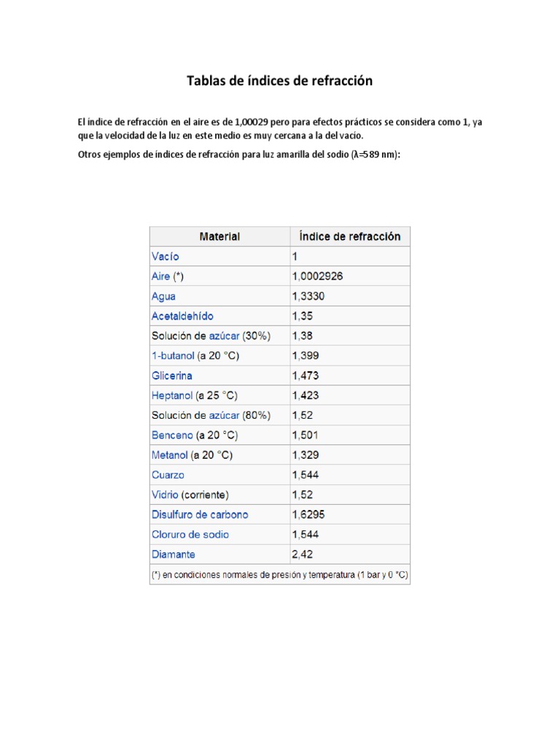Screen dimensions: 560x747
Task: Click the value 1,38
Action: click(303, 336)
